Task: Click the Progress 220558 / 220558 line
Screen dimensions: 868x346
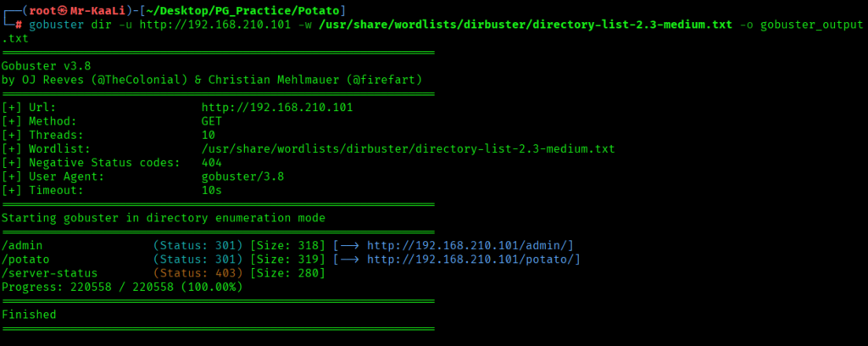Action: point(122,287)
